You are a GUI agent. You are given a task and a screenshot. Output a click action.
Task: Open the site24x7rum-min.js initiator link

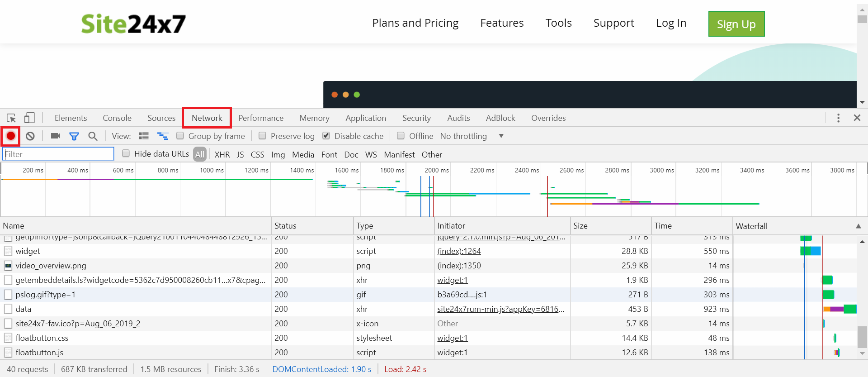click(x=500, y=309)
